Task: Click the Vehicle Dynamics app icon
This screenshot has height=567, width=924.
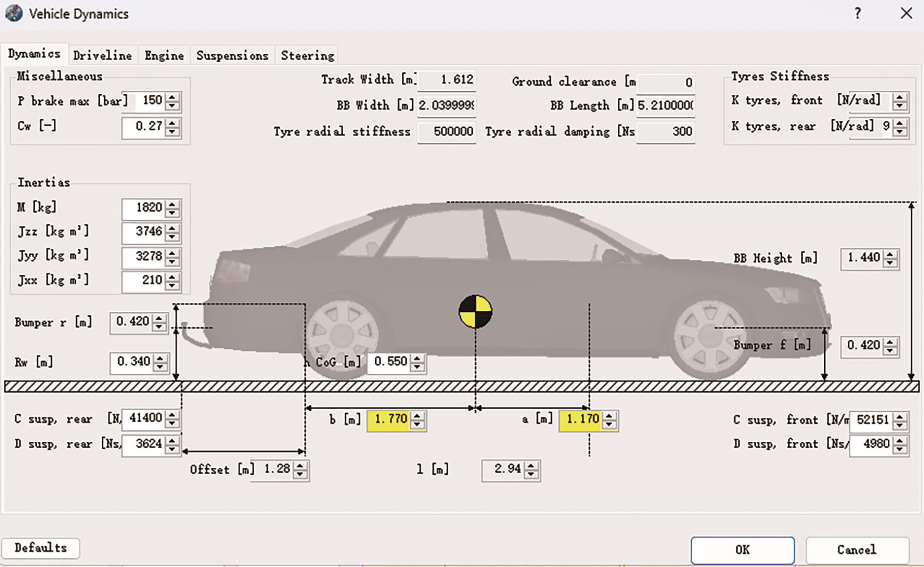Action: pyautogui.click(x=13, y=13)
